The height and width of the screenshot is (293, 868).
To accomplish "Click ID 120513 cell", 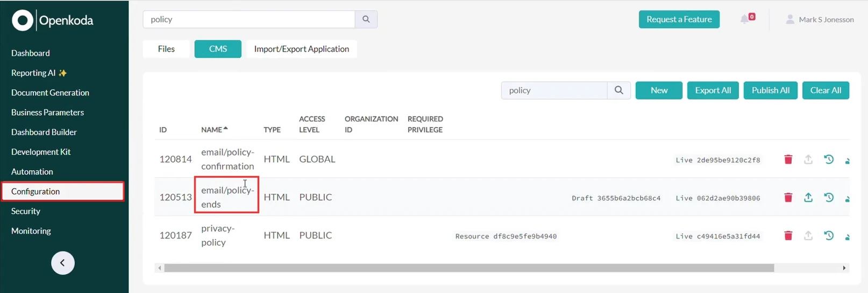I will click(x=175, y=198).
